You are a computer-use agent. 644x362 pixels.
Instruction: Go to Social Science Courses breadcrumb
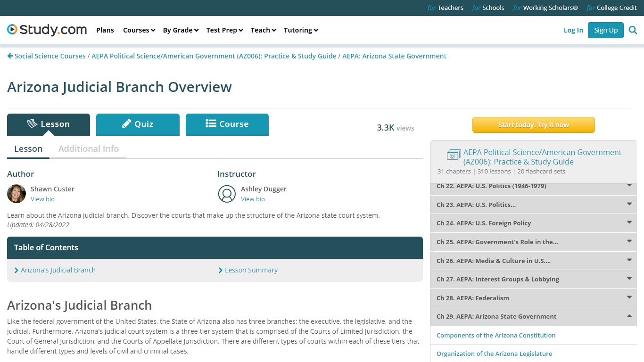50,56
